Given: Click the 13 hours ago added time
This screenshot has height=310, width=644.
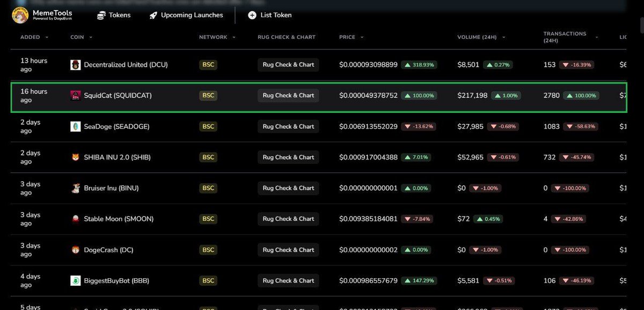Looking at the screenshot, I should 34,65.
